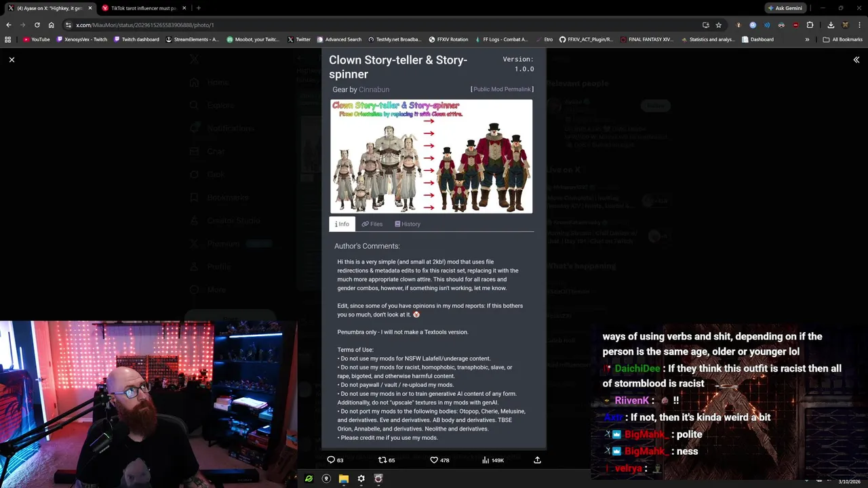Open the FFXIV Rotation bookmark

tap(448, 39)
